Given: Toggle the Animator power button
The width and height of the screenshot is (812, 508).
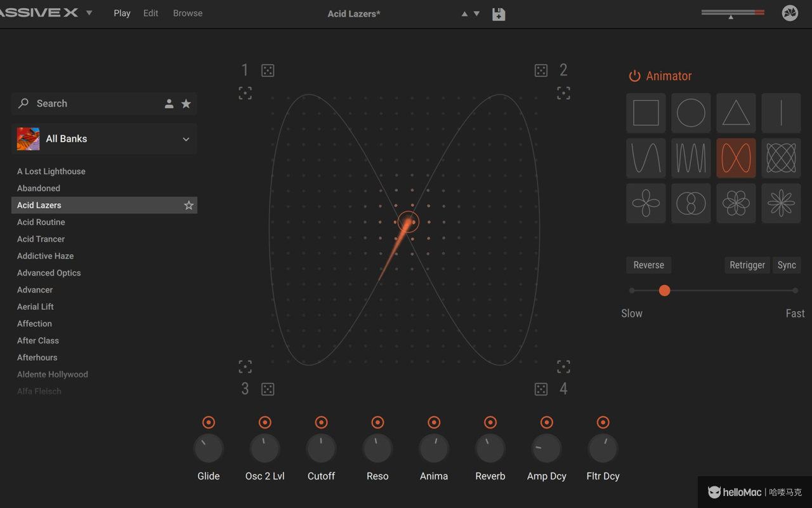Looking at the screenshot, I should pyautogui.click(x=634, y=76).
